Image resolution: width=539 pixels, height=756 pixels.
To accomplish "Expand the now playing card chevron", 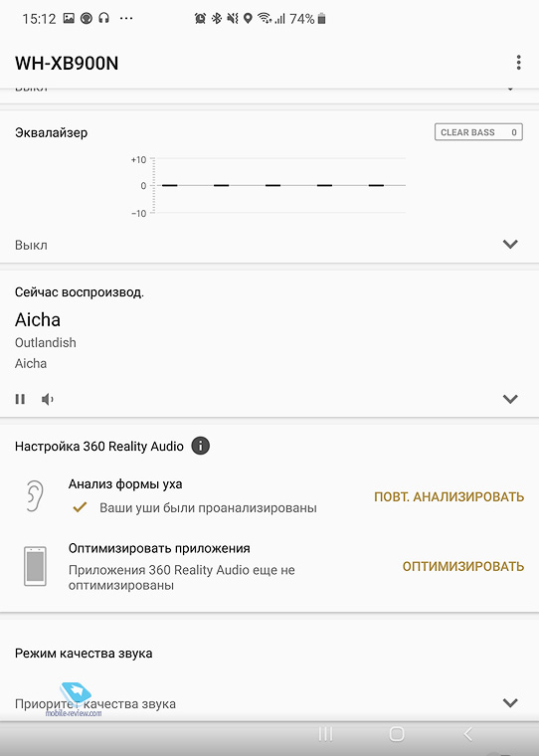I will pyautogui.click(x=510, y=399).
